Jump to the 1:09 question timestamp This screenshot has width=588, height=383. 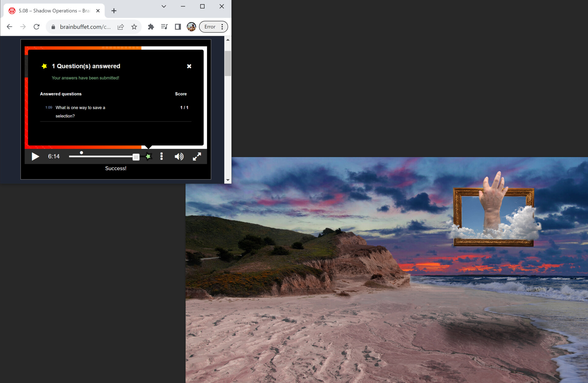(49, 107)
